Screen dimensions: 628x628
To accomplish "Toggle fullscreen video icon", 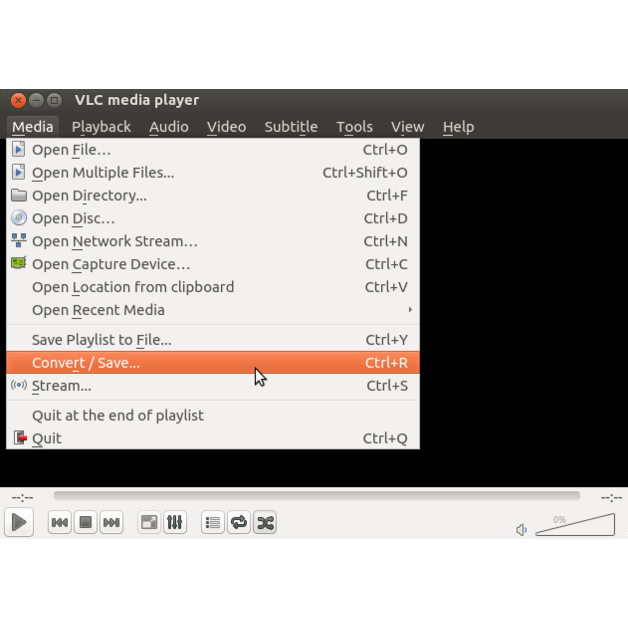I will pos(149,522).
